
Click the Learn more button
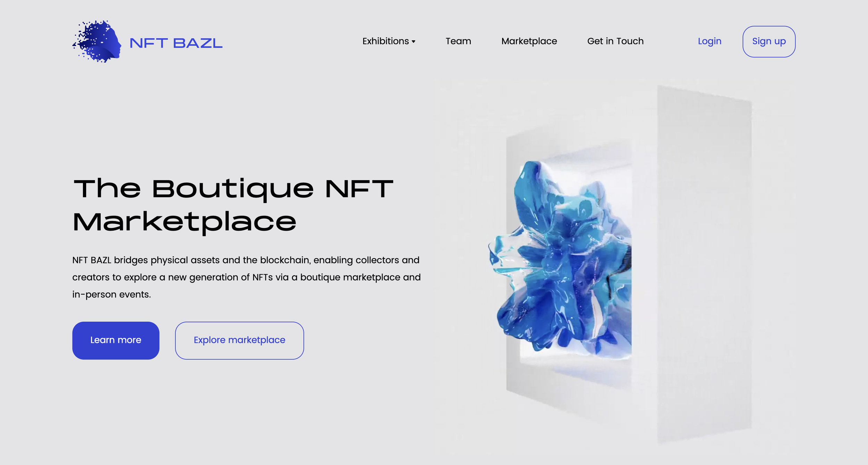click(x=116, y=340)
